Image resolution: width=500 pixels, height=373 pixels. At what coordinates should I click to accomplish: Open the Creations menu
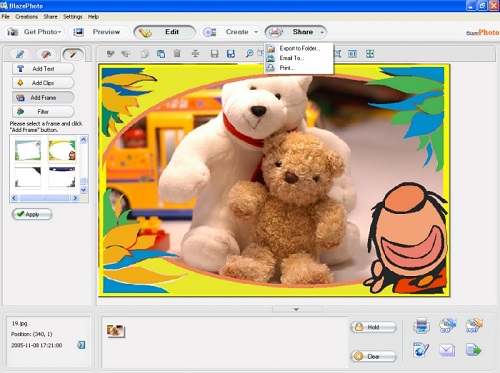(26, 16)
